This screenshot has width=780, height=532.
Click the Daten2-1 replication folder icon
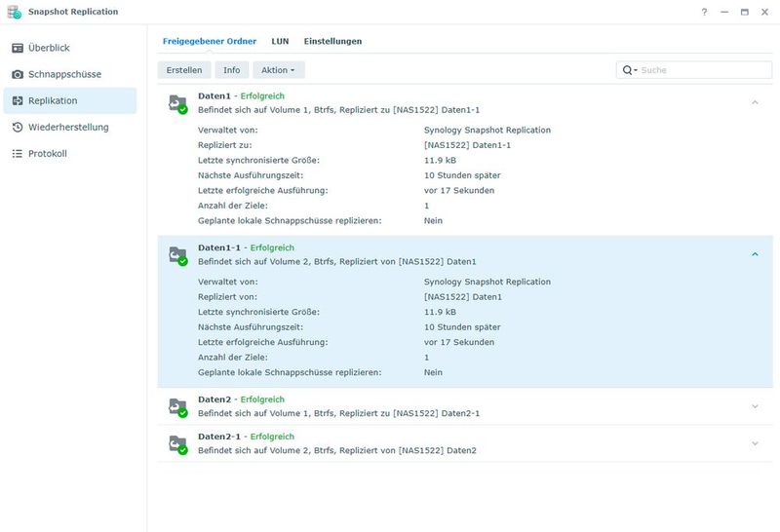coord(178,444)
